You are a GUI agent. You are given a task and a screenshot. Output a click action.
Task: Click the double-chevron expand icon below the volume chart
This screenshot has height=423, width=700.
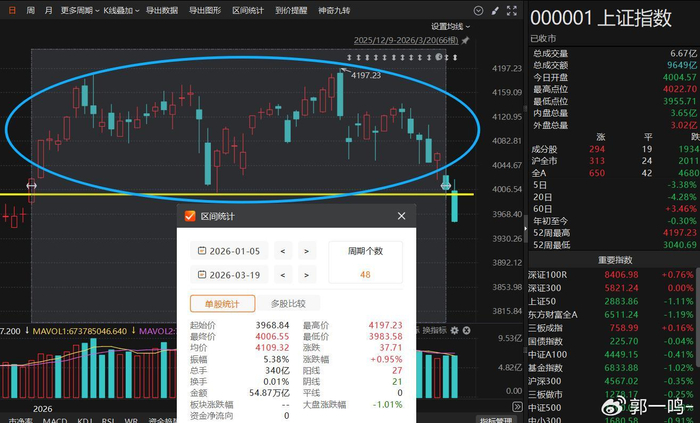(x=517, y=406)
